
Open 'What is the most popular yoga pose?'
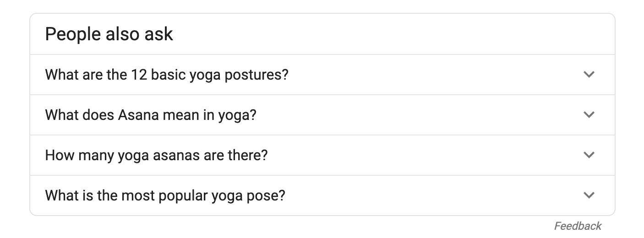pyautogui.click(x=322, y=195)
